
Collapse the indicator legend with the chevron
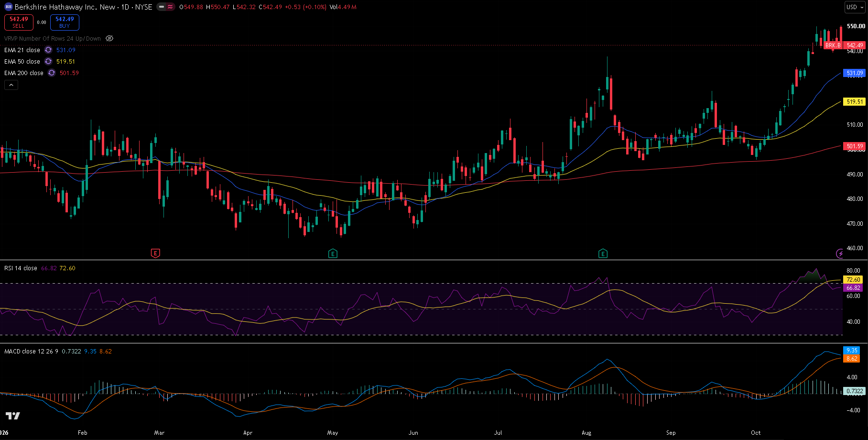click(x=11, y=85)
